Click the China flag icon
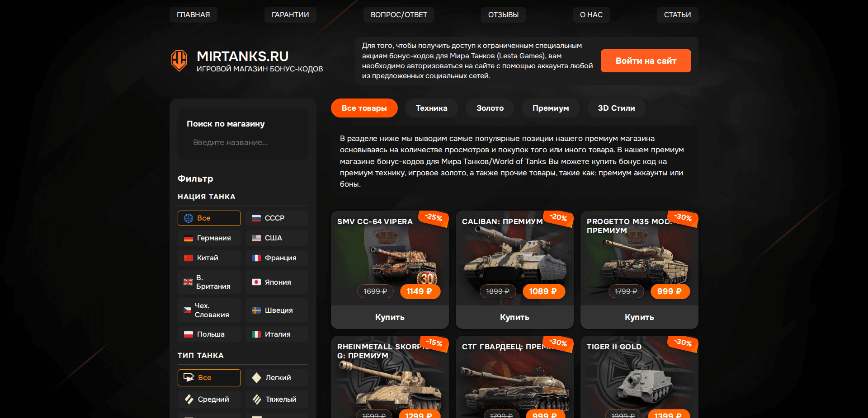This screenshot has height=418, width=868. 189,258
